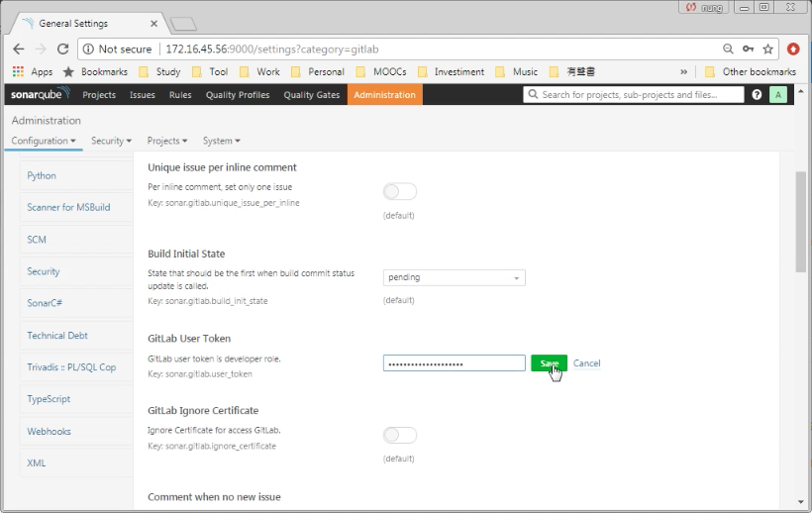Image resolution: width=812 pixels, height=513 pixels.
Task: Open the Personal bookmarks folder
Action: [318, 71]
